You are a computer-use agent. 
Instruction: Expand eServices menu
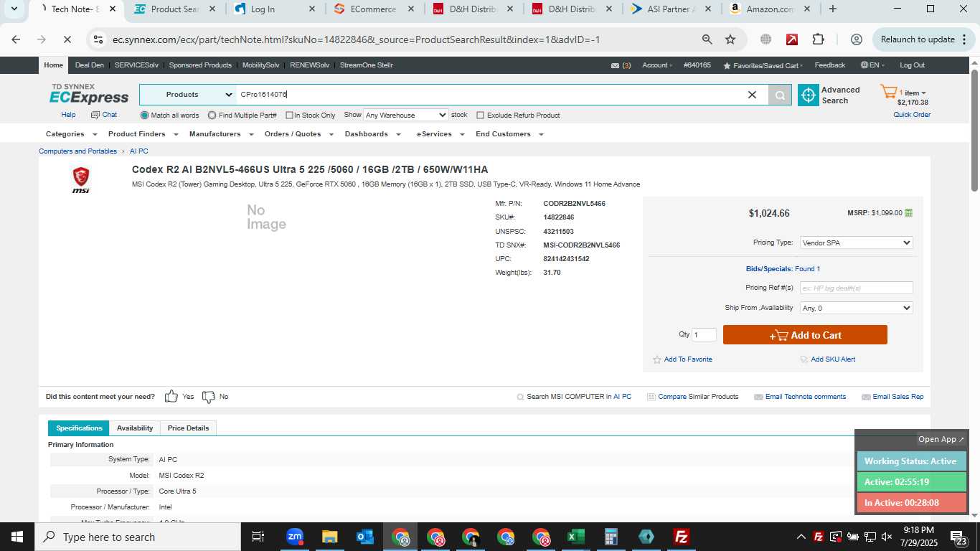pyautogui.click(x=440, y=134)
